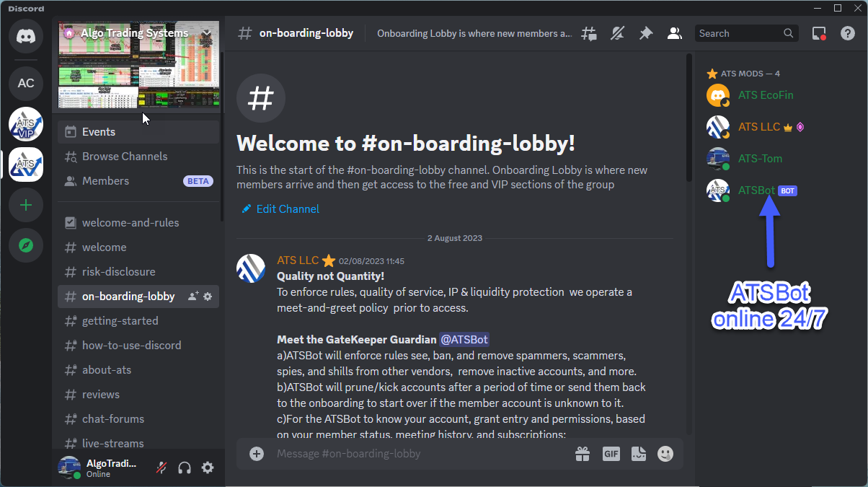Deafen audio with the headphones toggle
Screen dimensions: 868x487
[185, 468]
